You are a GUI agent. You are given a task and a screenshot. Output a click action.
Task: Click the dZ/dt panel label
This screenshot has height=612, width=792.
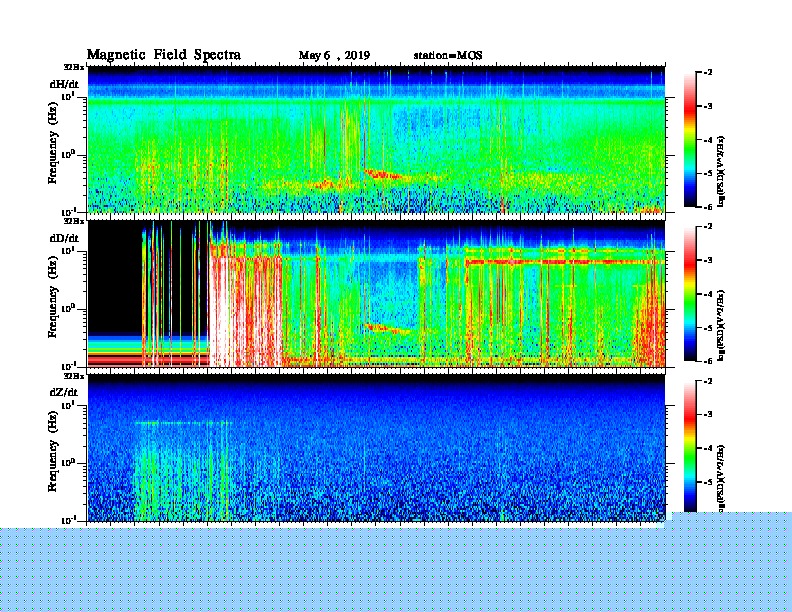[x=64, y=392]
